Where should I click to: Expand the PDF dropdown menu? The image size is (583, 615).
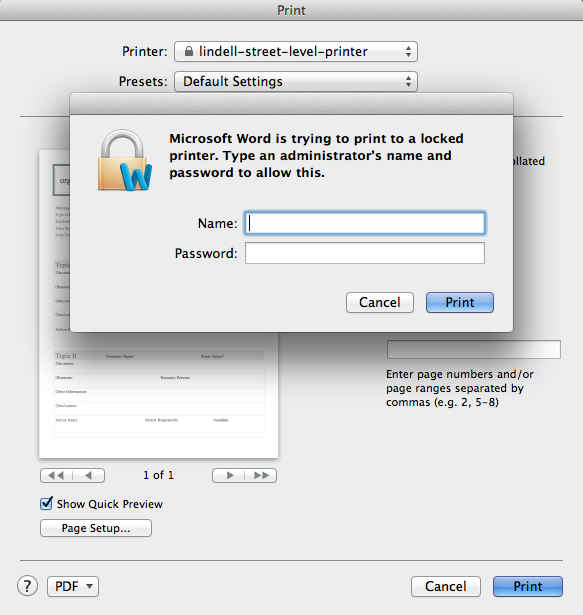73,586
